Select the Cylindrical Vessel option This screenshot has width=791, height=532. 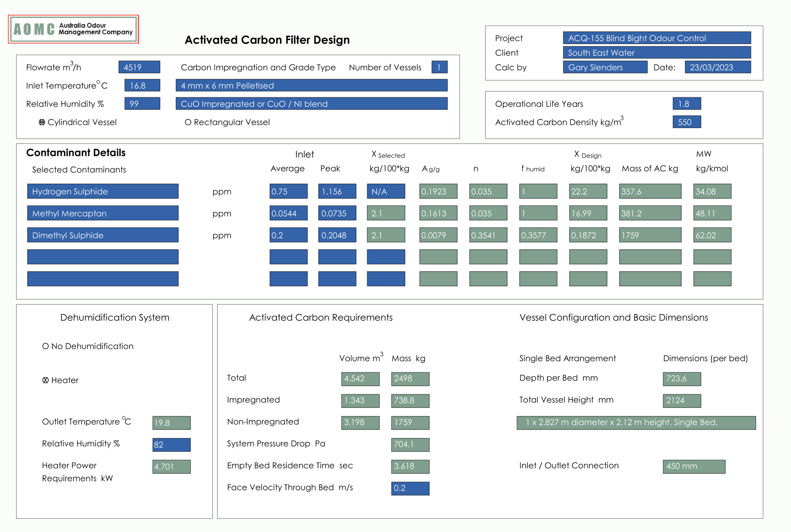(42, 122)
